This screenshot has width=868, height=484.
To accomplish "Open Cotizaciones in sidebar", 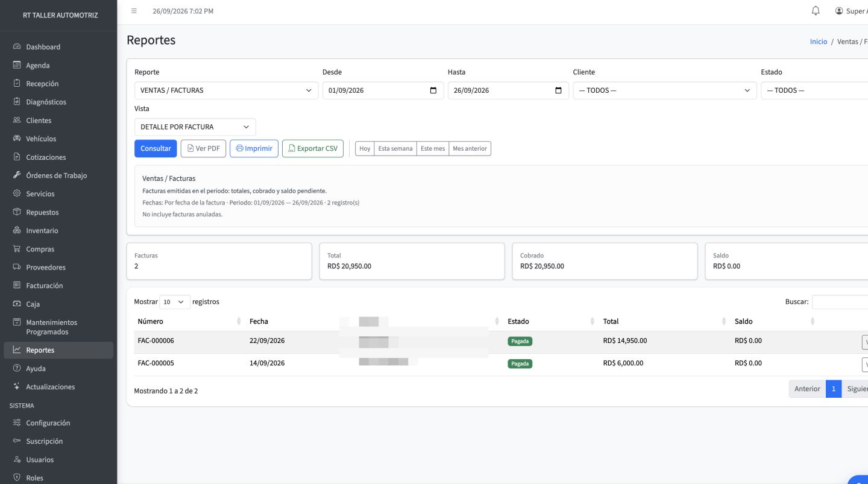I will click(58, 157).
